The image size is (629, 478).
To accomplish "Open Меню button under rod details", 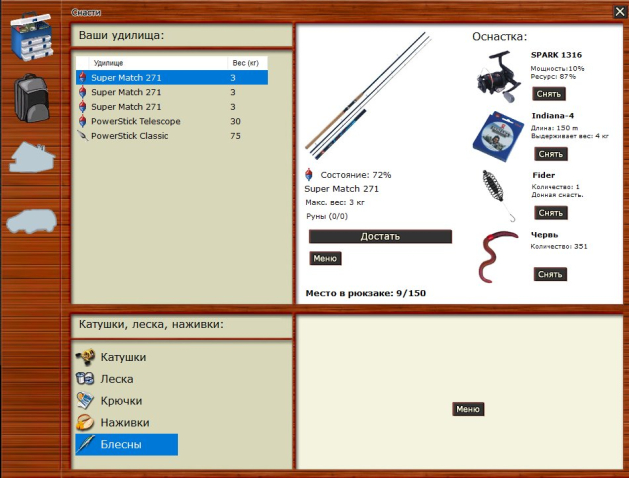I will point(325,258).
